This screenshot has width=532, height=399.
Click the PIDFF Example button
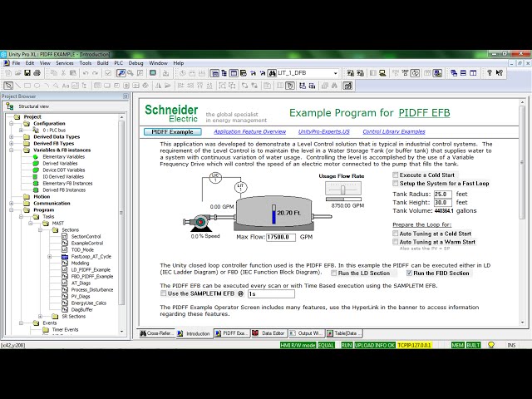click(x=172, y=131)
